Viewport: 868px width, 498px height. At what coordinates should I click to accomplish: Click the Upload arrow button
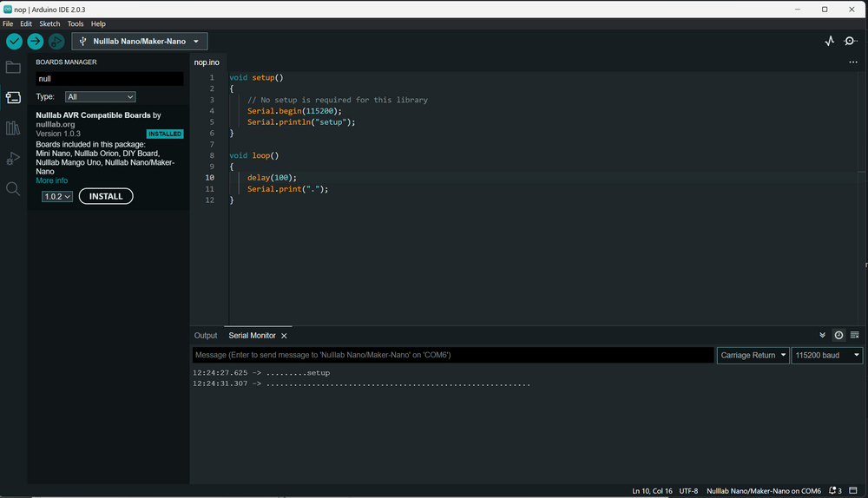click(35, 41)
